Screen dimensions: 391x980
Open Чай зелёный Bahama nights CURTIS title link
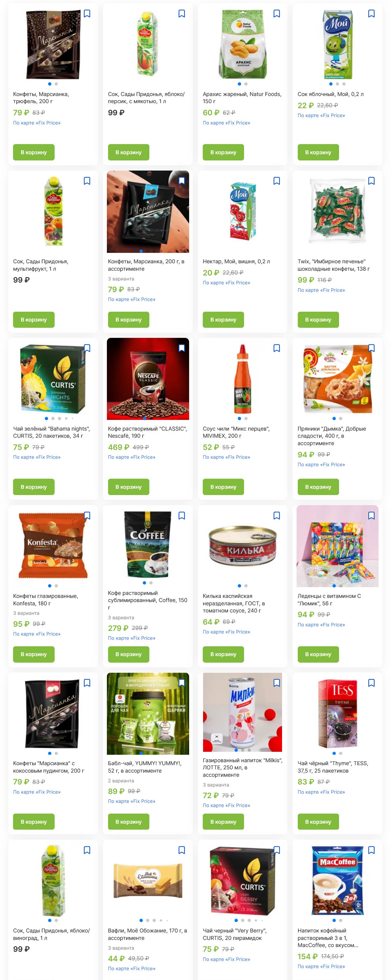[52, 432]
